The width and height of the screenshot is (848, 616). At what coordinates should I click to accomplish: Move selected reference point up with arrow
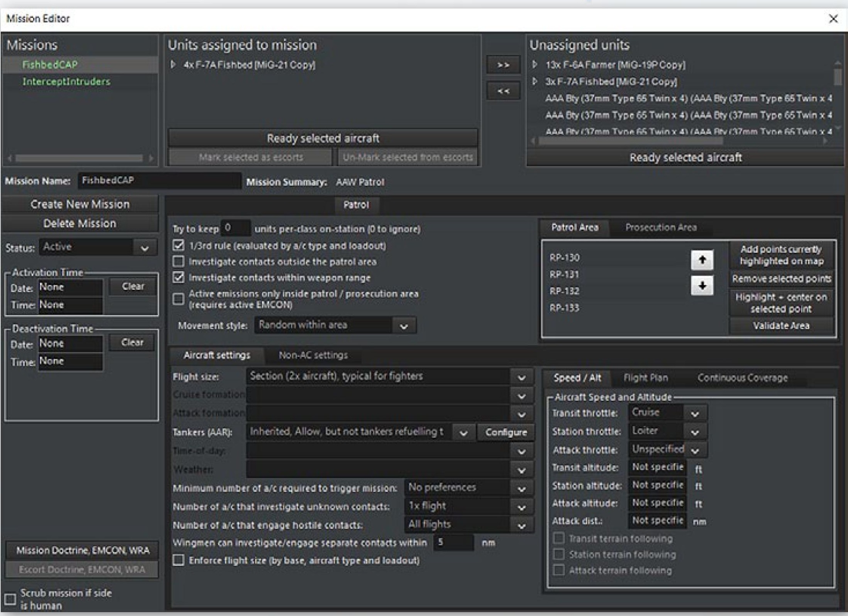point(702,260)
